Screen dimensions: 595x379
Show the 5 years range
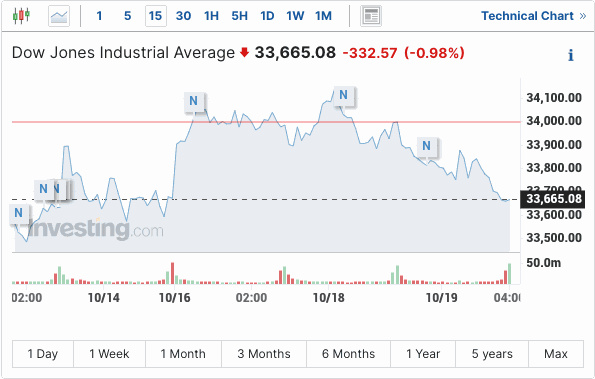[492, 354]
